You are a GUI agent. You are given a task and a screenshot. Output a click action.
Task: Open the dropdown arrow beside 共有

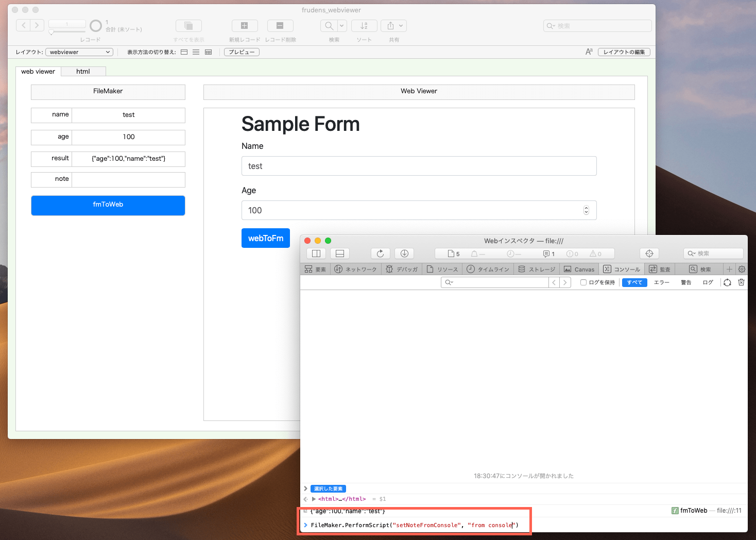coord(401,25)
